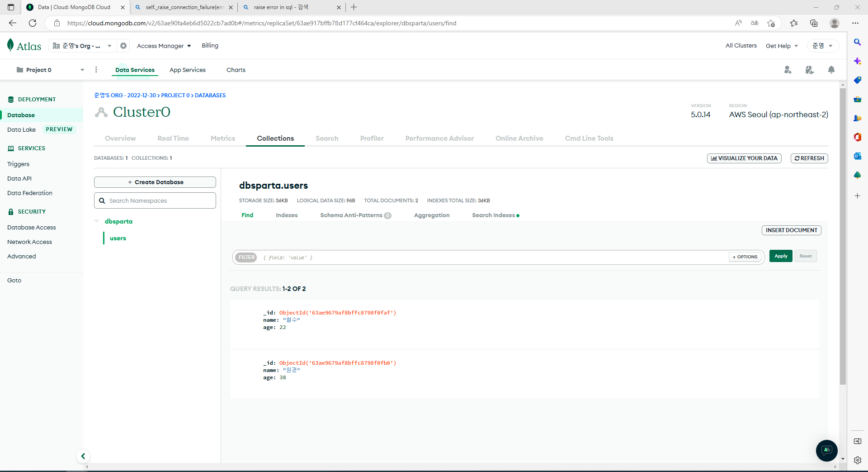
Task: Click browser back arrow
Action: [x=13, y=23]
